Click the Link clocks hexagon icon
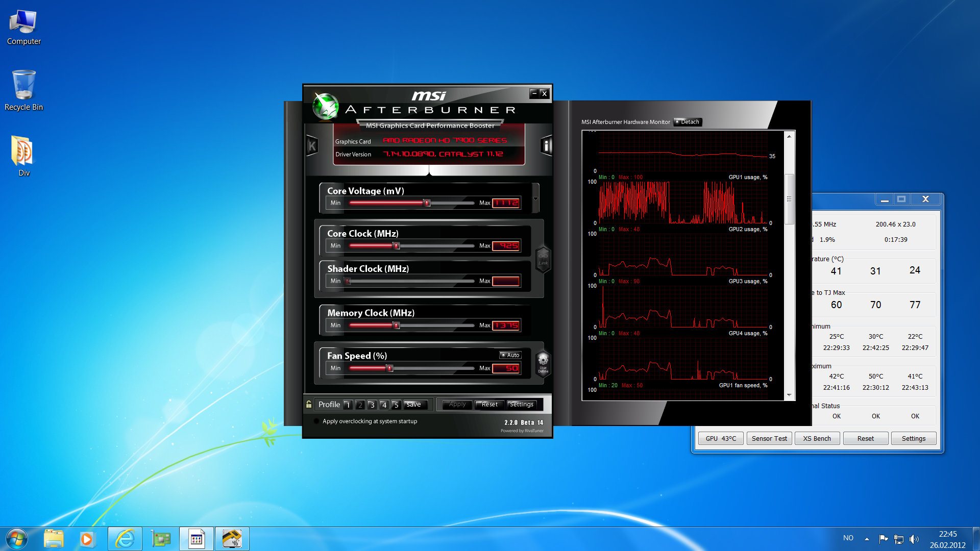 click(543, 259)
